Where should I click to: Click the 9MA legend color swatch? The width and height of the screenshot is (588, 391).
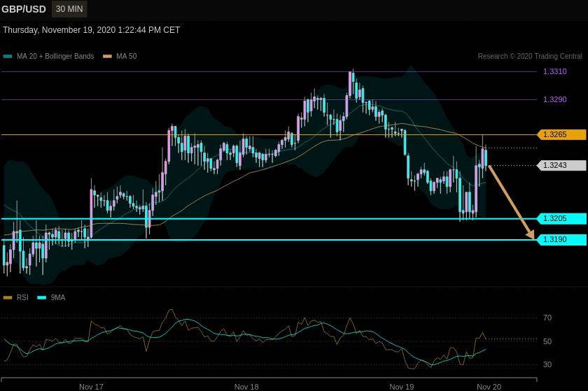42,298
